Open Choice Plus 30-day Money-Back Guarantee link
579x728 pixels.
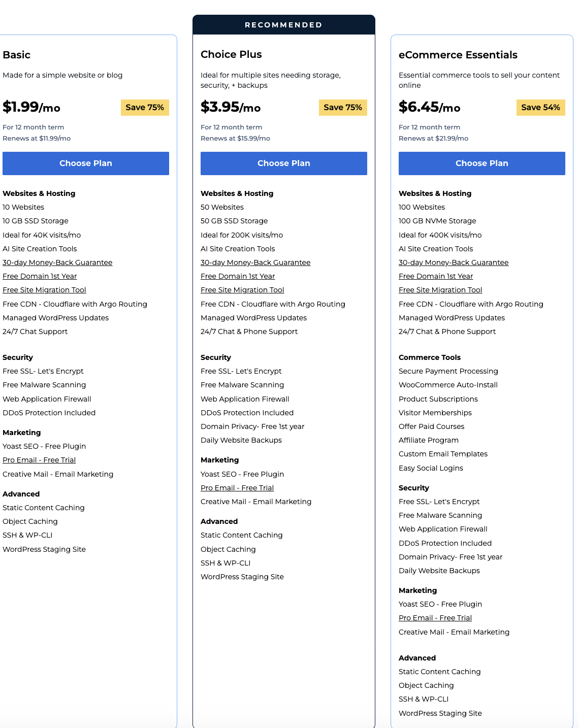coord(255,262)
